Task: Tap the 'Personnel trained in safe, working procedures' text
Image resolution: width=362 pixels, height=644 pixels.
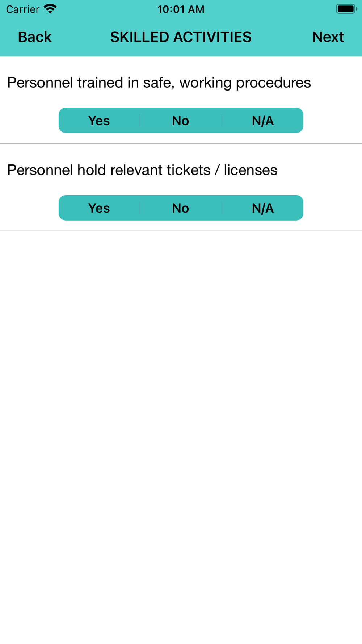Action: coord(159,83)
